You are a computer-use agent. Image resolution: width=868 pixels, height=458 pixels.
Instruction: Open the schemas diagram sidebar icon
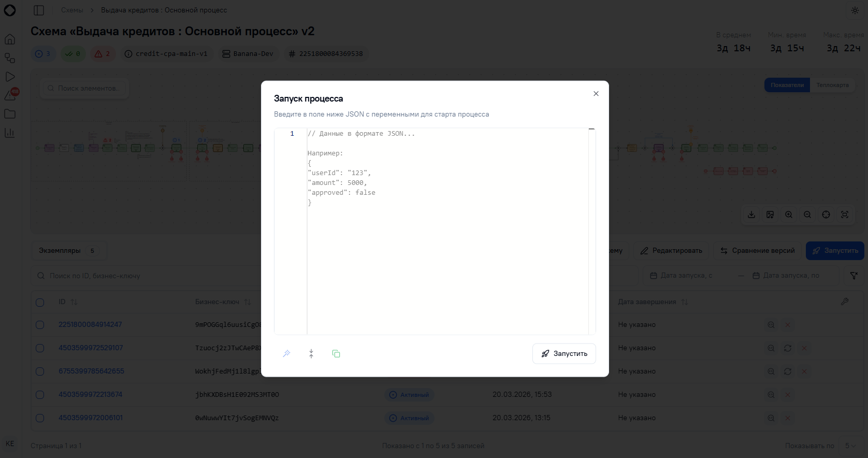click(x=10, y=58)
